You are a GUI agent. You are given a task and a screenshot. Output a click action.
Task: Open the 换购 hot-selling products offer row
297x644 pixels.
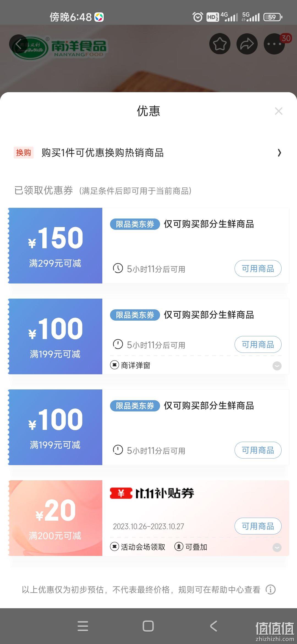(148, 153)
